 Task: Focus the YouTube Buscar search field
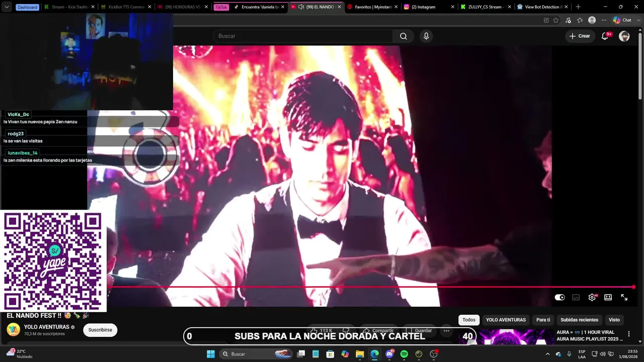(x=303, y=36)
